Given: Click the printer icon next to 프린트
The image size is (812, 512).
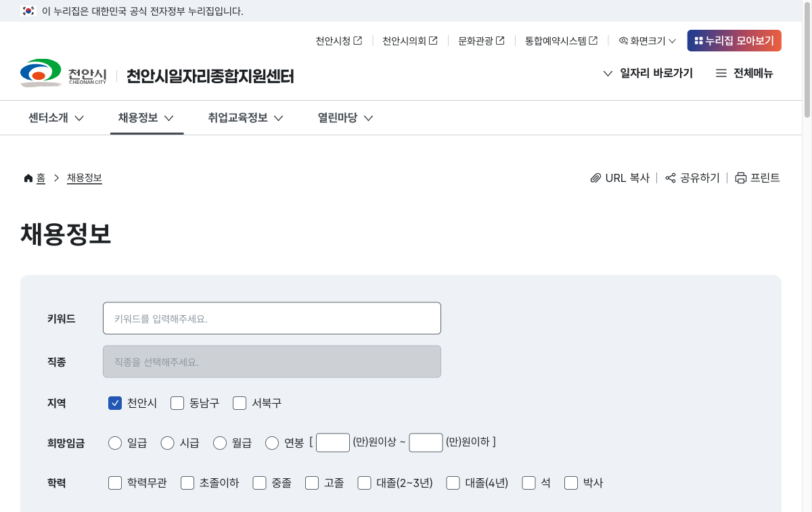Looking at the screenshot, I should tap(741, 178).
